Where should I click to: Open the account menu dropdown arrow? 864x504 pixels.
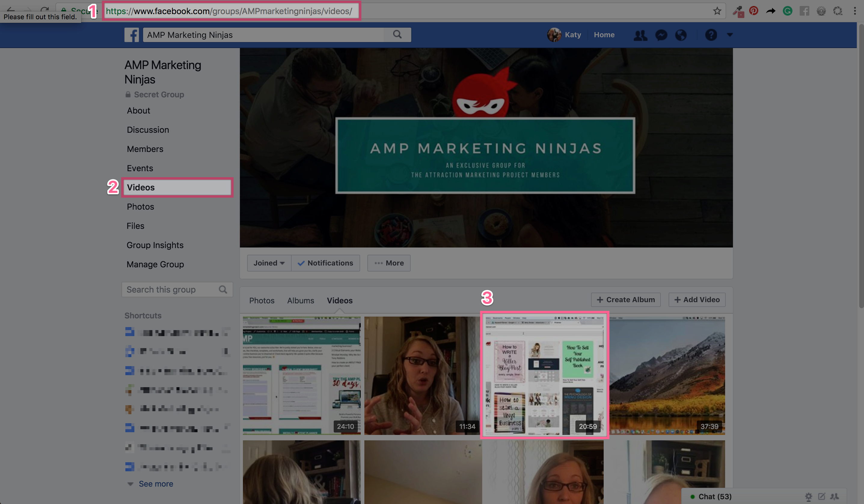[x=730, y=35]
